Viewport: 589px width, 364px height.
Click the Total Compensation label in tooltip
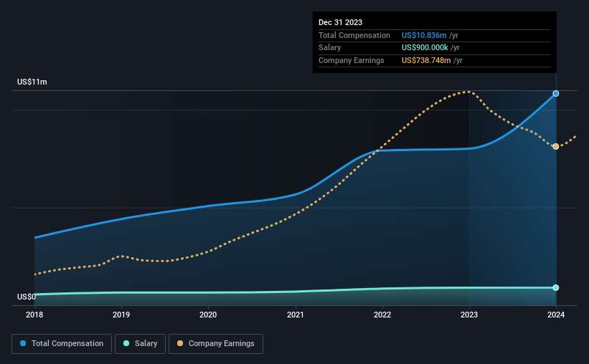[354, 35]
